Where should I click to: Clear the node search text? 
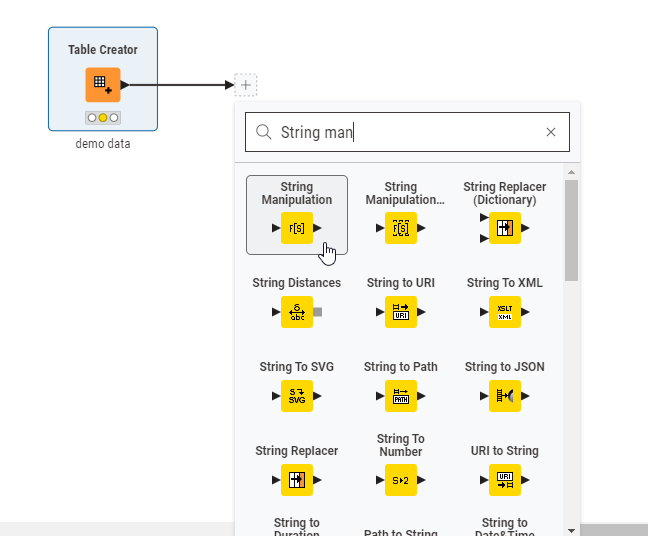tap(551, 132)
